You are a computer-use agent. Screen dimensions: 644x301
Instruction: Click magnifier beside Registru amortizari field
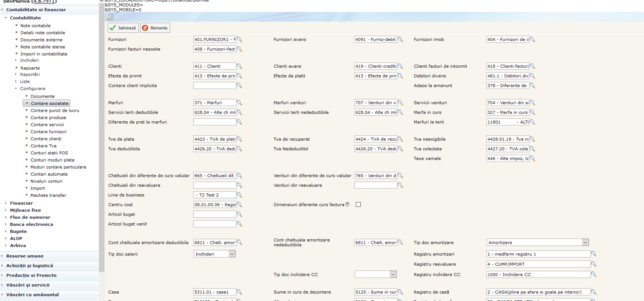[594, 254]
